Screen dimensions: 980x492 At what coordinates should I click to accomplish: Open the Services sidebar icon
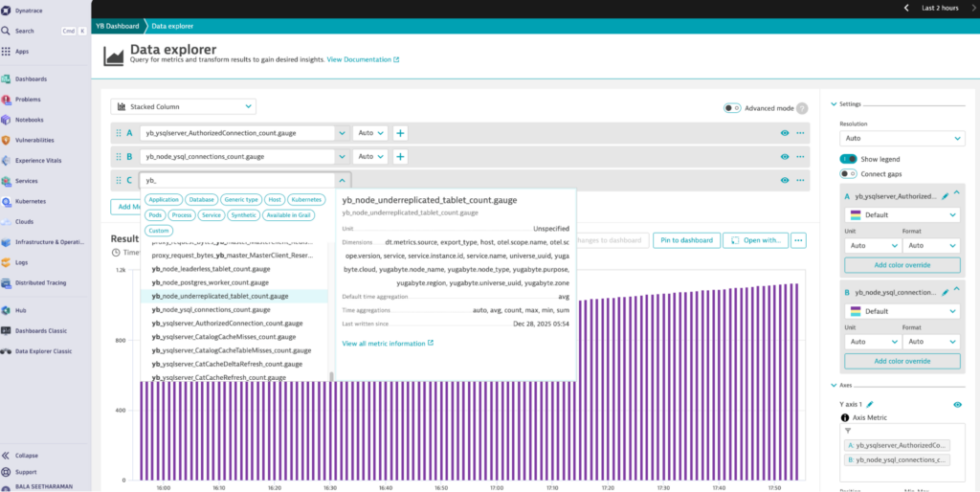(x=6, y=181)
